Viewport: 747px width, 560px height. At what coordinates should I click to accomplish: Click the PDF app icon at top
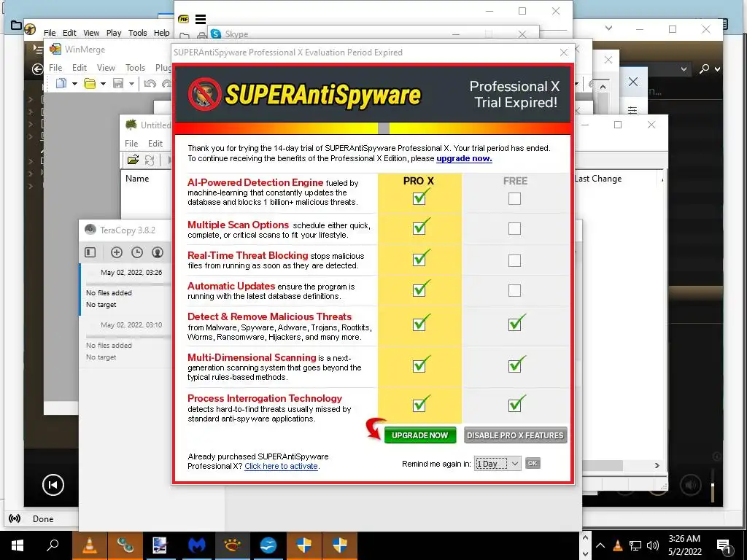click(x=183, y=19)
